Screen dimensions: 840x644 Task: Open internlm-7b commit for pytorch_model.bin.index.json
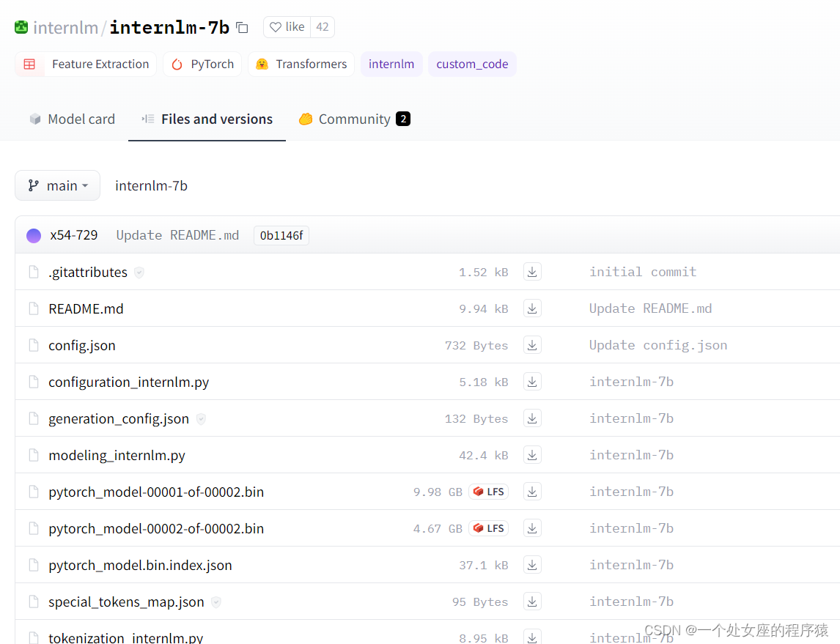(631, 565)
